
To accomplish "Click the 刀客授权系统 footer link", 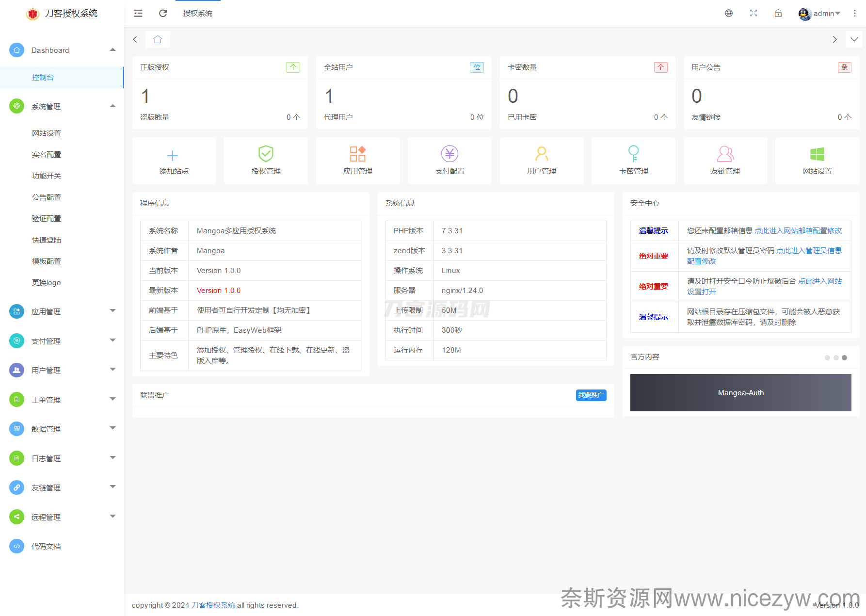I will click(213, 605).
